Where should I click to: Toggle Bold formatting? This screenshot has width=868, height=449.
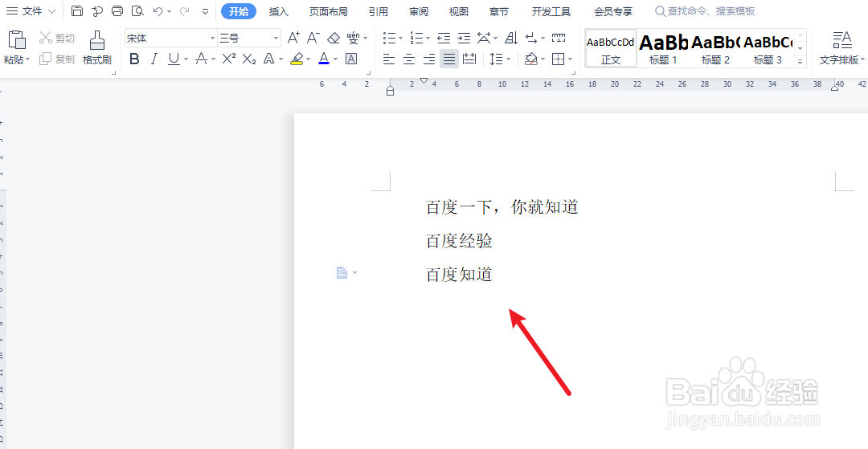[x=134, y=59]
